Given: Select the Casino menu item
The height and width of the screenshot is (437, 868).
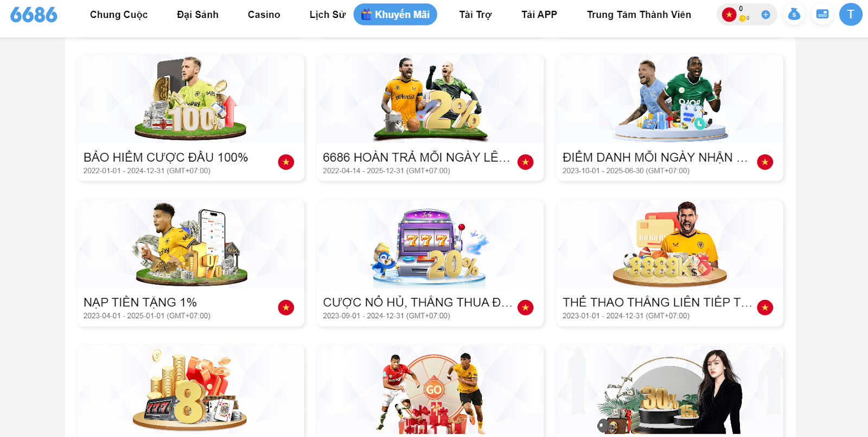Looking at the screenshot, I should point(264,15).
